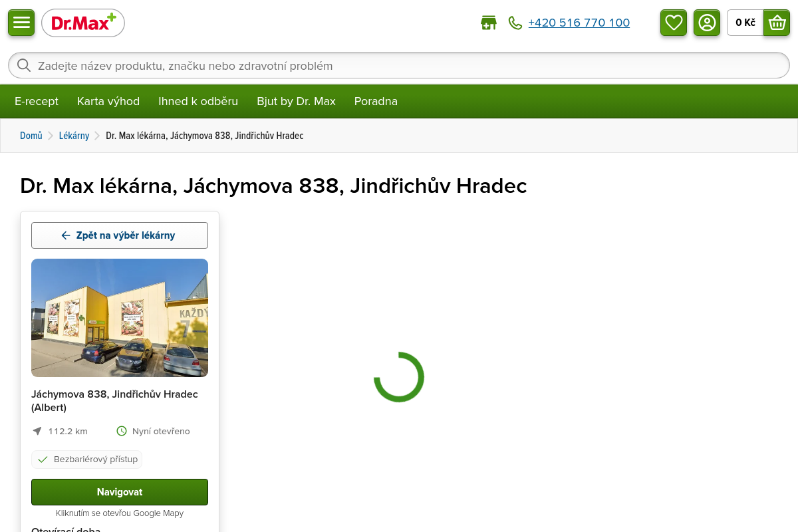Open shopping basket icon
Viewport: 798px width, 532px height.
pos(777,23)
